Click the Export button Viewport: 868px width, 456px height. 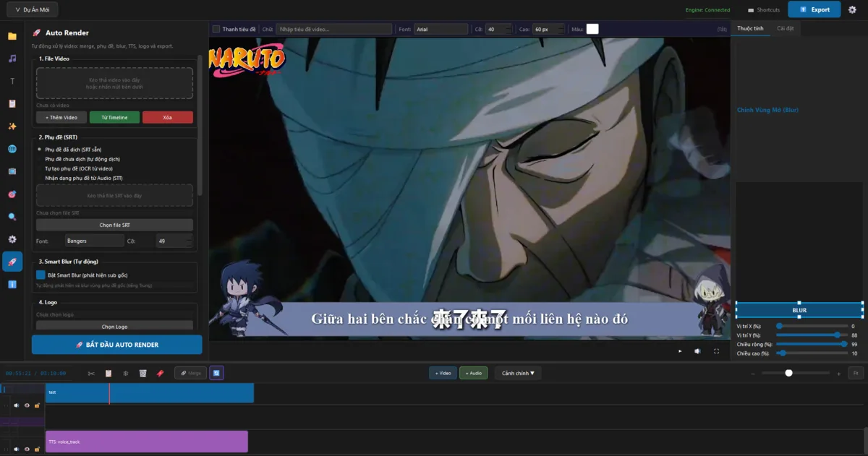click(814, 9)
